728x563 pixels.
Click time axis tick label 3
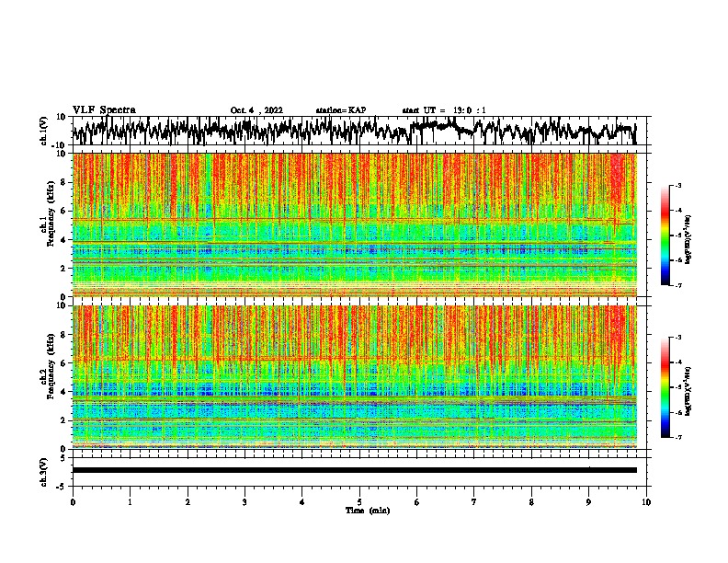(245, 502)
